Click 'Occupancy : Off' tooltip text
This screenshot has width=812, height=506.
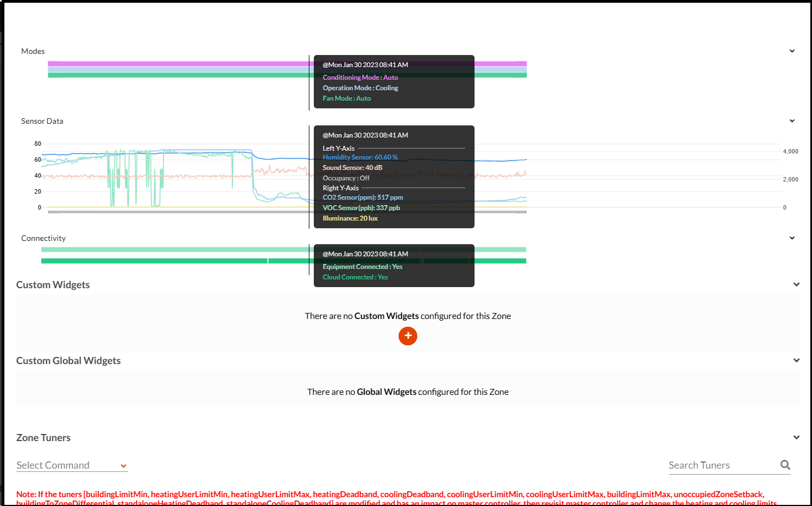pyautogui.click(x=346, y=178)
